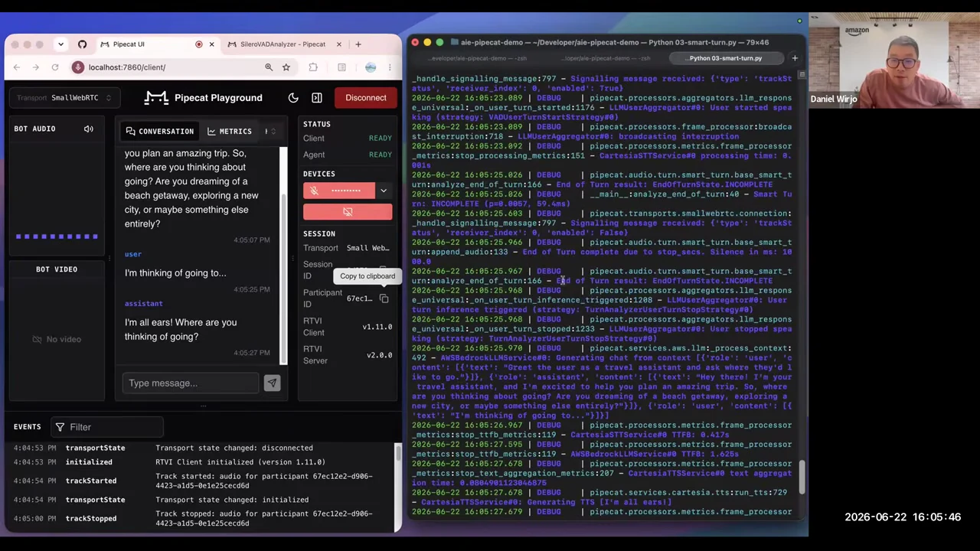980x551 pixels.
Task: Click the 'trackStarted' event row
Action: tap(202, 481)
